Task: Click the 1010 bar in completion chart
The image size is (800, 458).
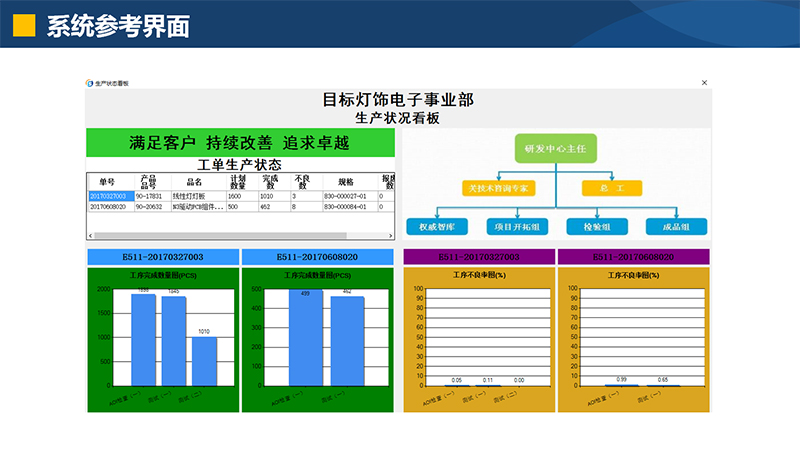Action: (x=204, y=360)
